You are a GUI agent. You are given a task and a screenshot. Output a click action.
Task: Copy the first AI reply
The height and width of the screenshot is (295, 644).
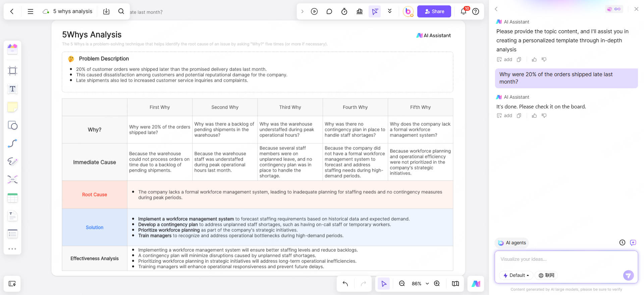(519, 59)
